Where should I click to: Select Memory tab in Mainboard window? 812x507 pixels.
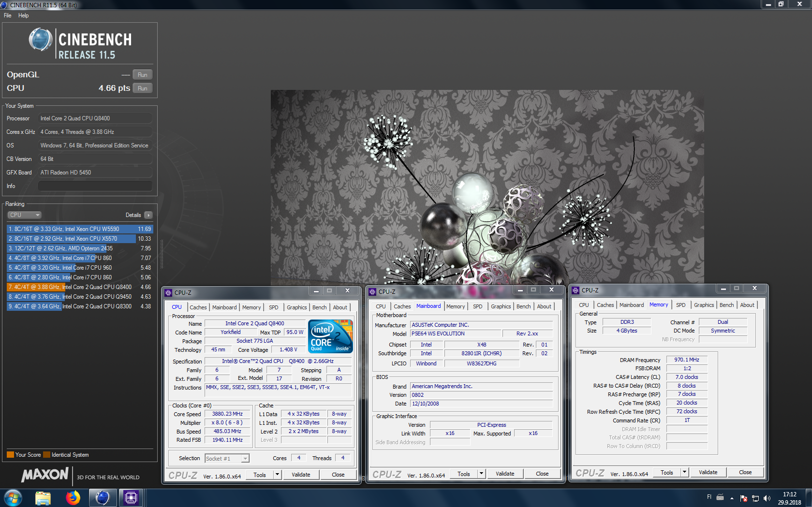coord(456,306)
